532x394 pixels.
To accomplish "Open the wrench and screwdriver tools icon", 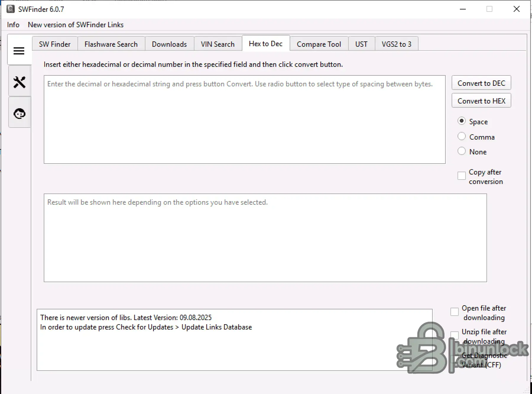I will [x=20, y=82].
